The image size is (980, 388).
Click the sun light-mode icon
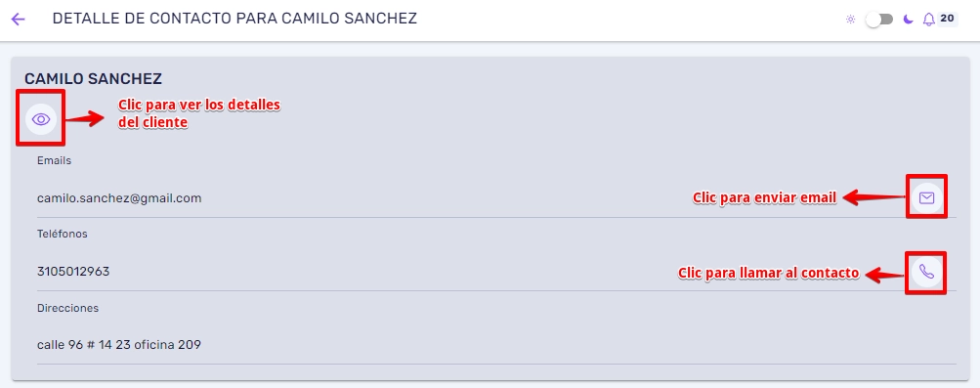[x=850, y=20]
